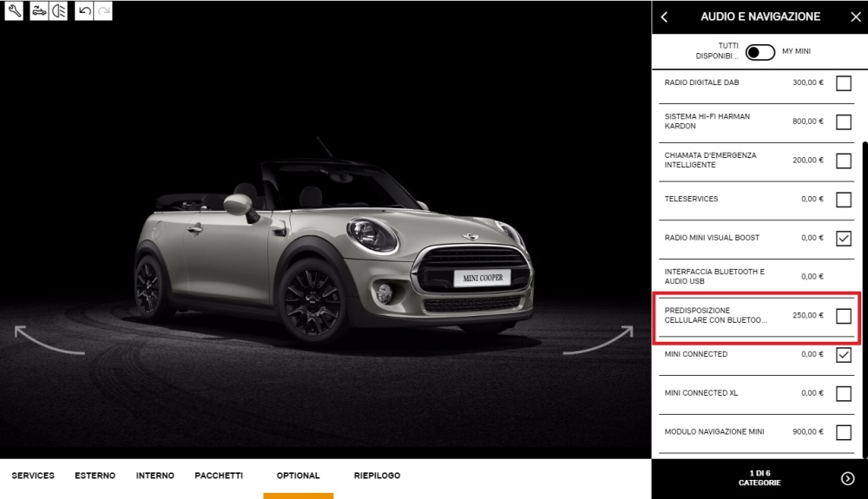Switch to the Interno tab

pos(155,476)
